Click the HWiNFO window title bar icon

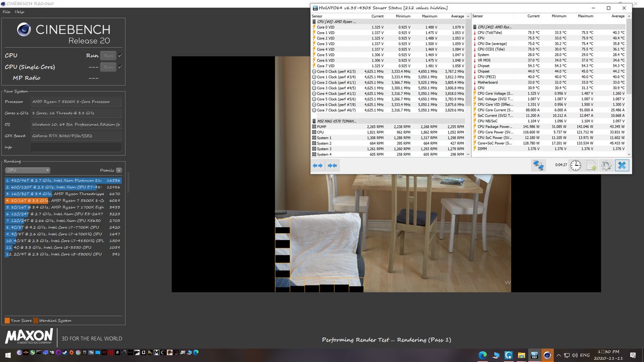point(314,8)
